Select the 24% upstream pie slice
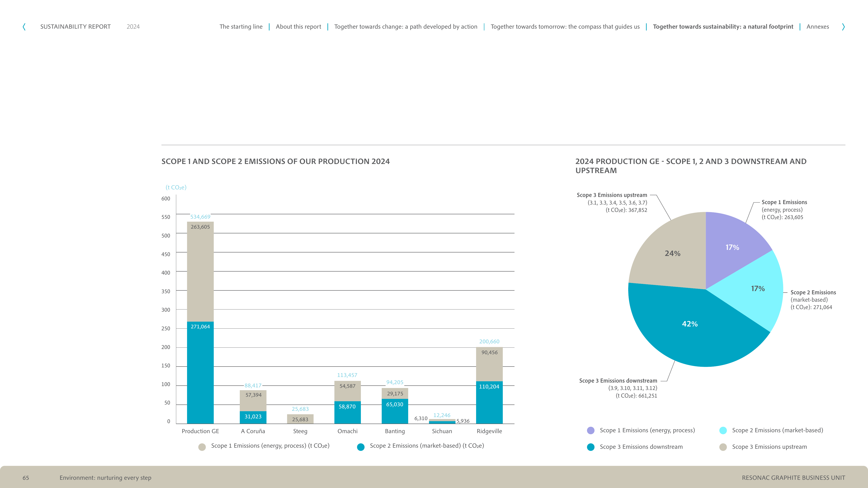Screen dimensions: 868x488 [672, 253]
